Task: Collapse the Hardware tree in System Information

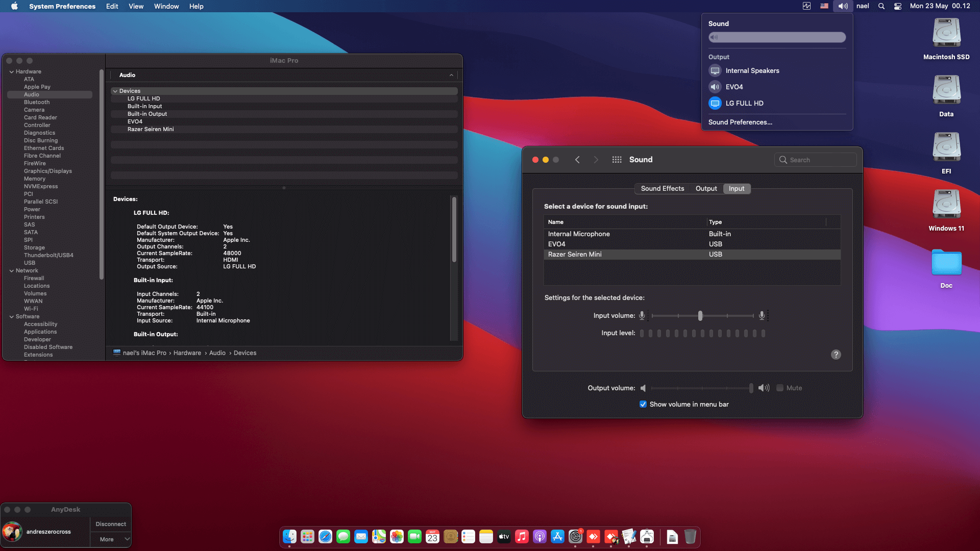Action: coord(11,71)
